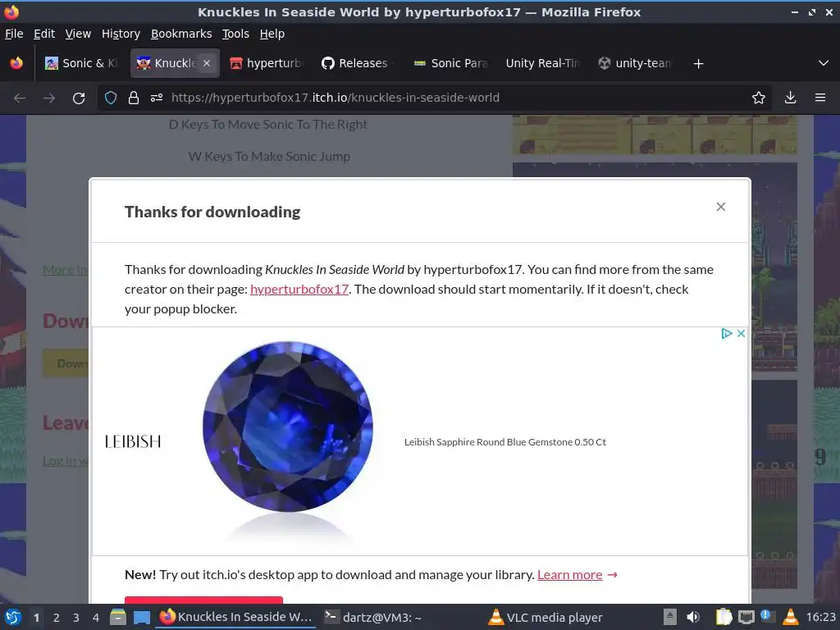Open the Edit menu
The width and height of the screenshot is (840, 630).
click(x=44, y=34)
